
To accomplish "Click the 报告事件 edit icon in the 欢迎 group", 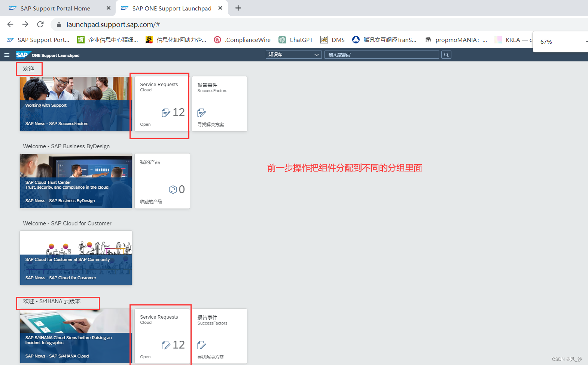I will pos(201,113).
